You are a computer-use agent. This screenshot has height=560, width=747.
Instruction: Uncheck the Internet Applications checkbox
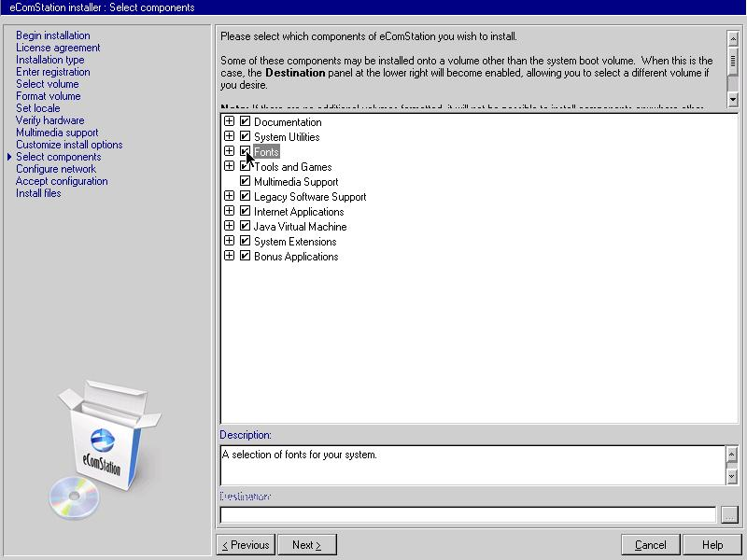245,211
